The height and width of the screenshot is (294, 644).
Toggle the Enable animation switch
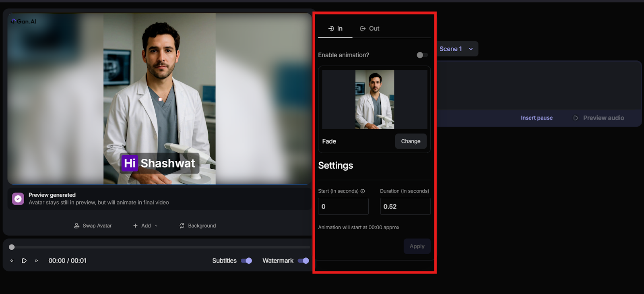tap(422, 55)
